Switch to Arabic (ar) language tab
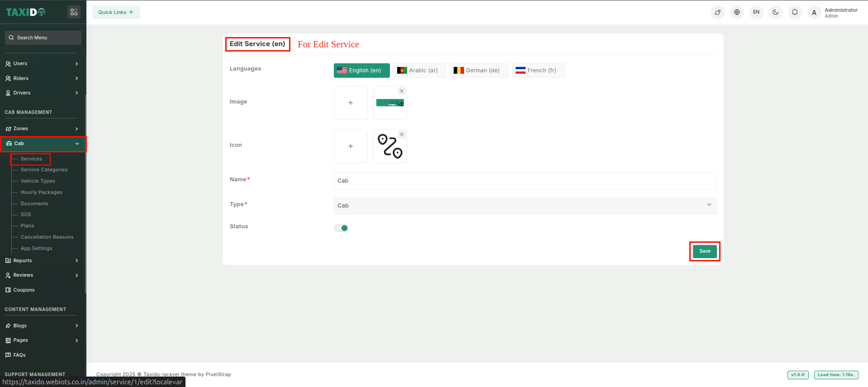Screen dimensions: 868x387 (419, 71)
